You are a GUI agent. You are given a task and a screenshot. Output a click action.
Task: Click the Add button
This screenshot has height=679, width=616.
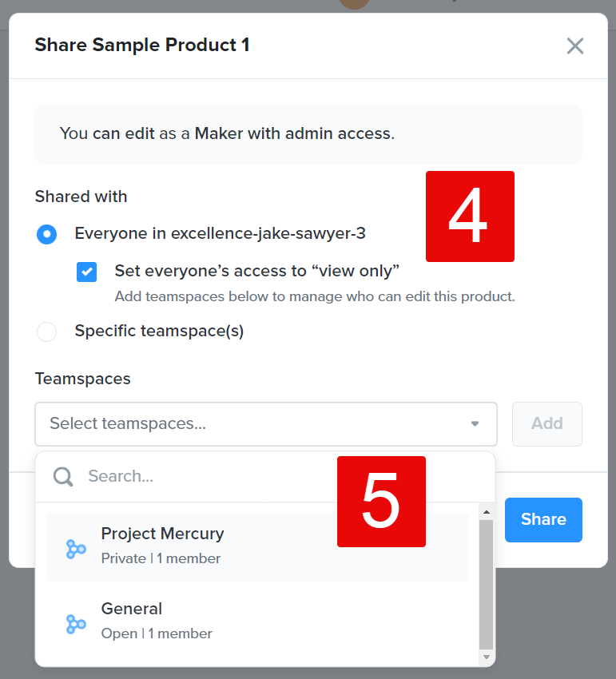tap(546, 424)
